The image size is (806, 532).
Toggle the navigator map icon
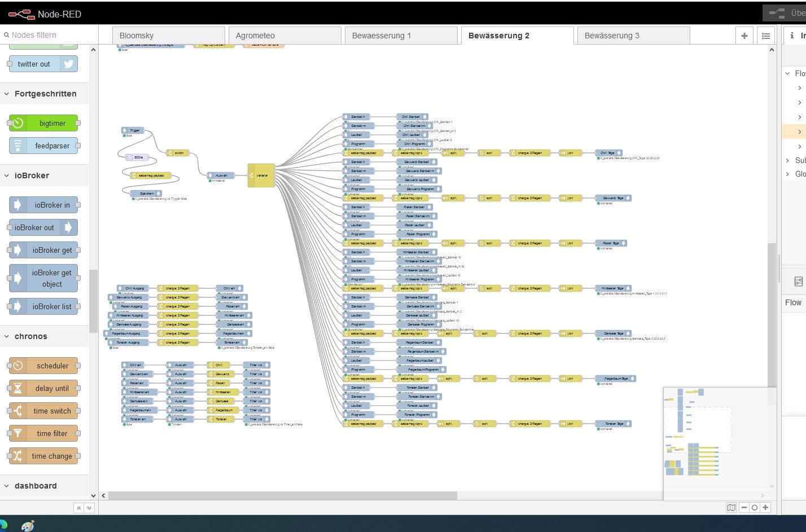tap(731, 507)
